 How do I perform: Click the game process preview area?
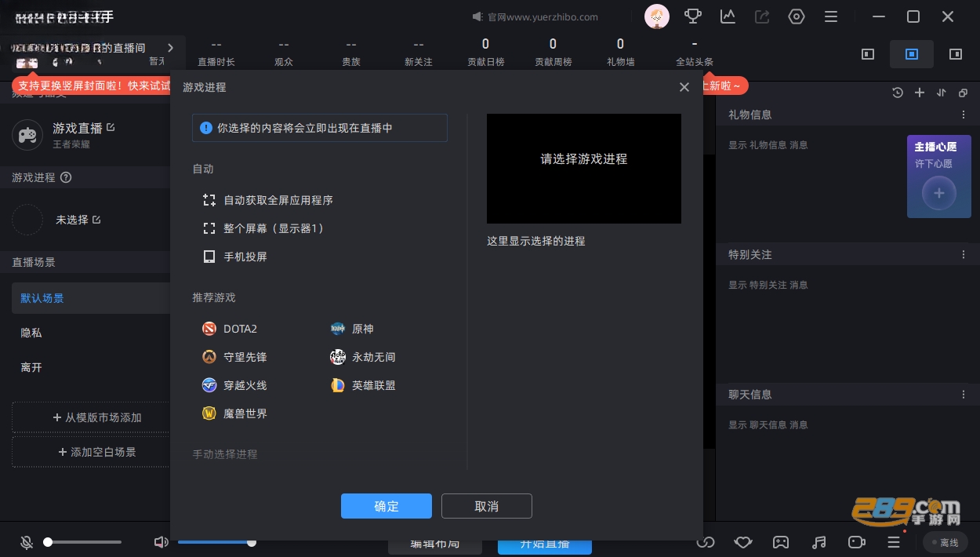(584, 169)
